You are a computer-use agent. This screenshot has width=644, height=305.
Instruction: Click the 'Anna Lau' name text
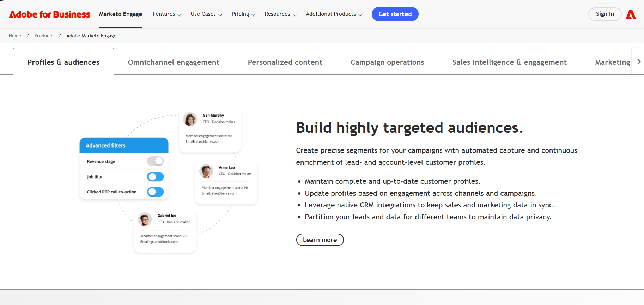227,167
